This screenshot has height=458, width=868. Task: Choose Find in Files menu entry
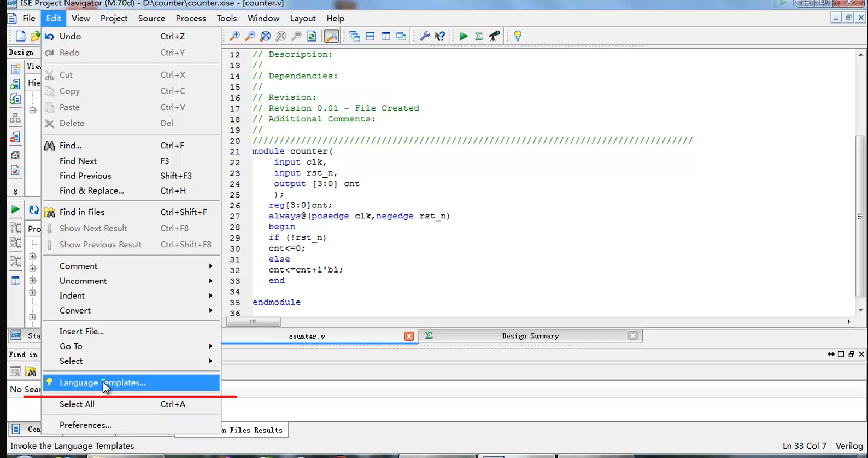pos(131,212)
